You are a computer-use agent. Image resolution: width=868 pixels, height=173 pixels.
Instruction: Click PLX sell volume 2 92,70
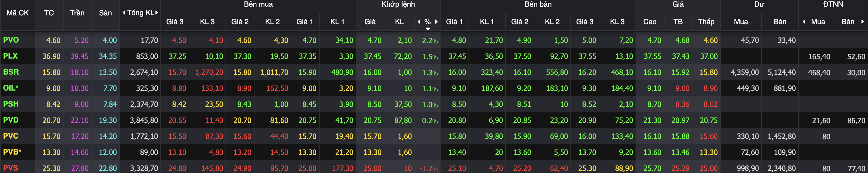click(559, 56)
